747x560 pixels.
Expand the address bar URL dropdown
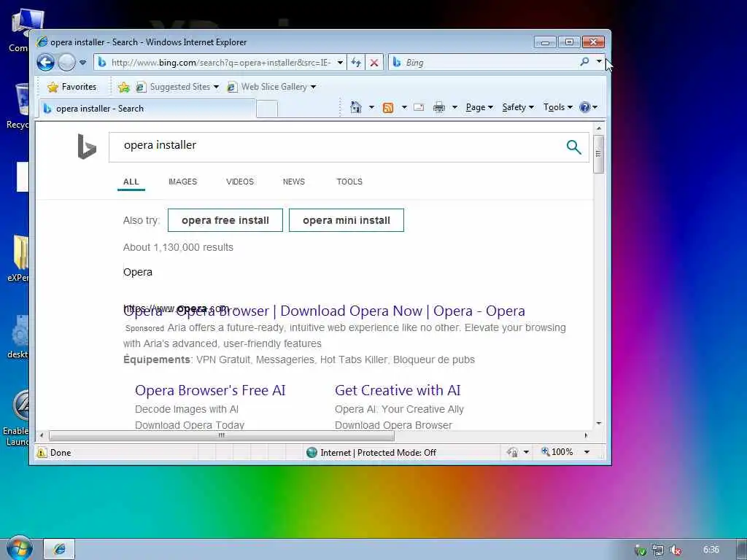pyautogui.click(x=340, y=63)
